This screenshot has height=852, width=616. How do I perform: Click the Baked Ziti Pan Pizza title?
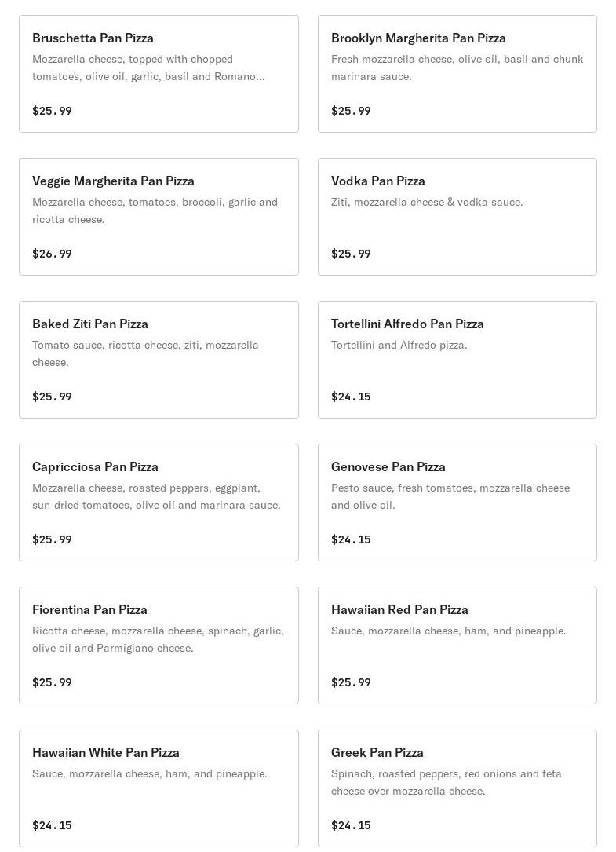(90, 324)
